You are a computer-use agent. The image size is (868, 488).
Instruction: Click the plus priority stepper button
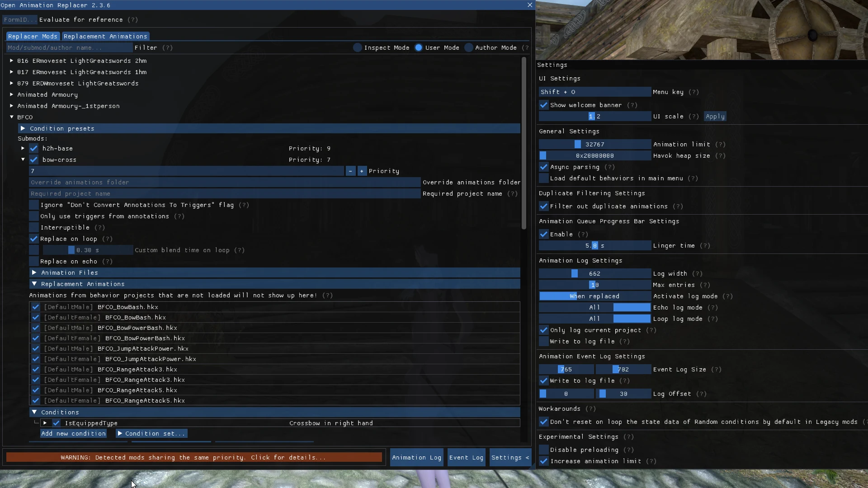(x=362, y=171)
